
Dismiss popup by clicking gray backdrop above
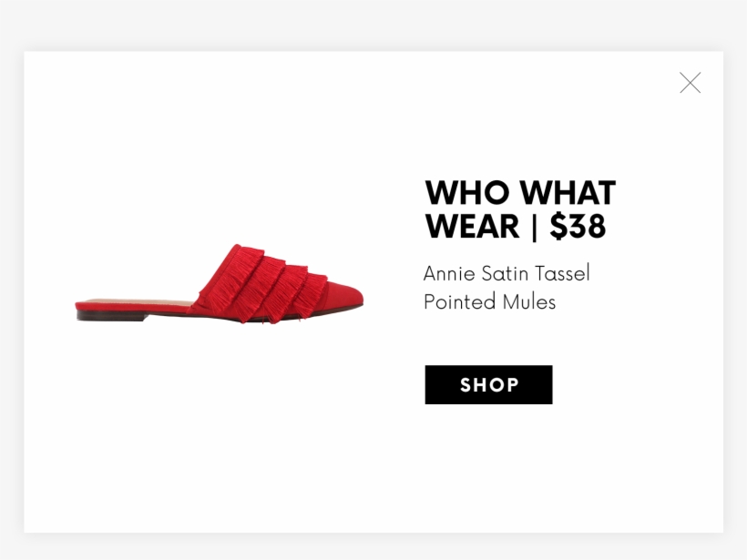[x=373, y=25]
